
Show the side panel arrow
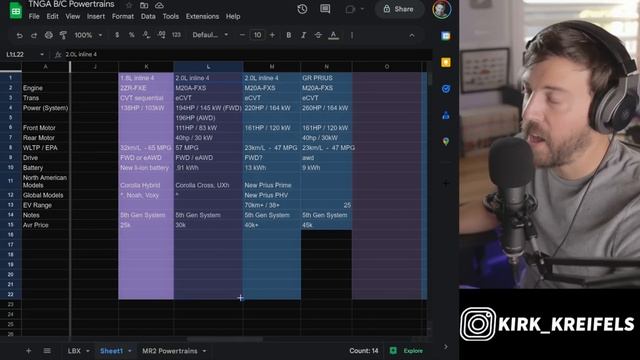point(446,347)
